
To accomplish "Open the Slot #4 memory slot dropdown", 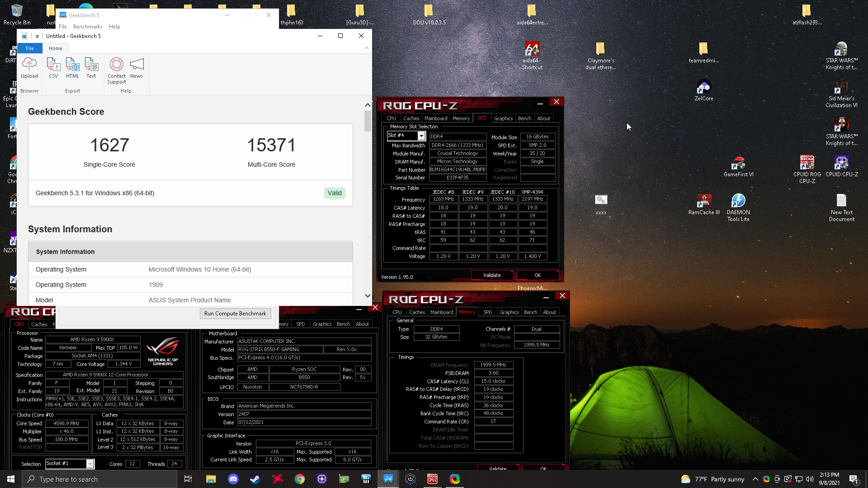I will pos(421,136).
